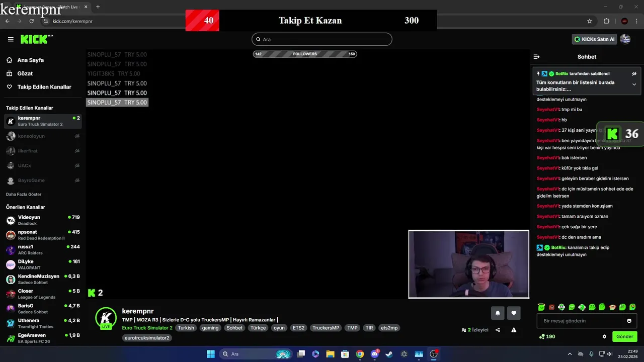
Task: Toggle notification bell for kerempnr
Action: [x=498, y=313]
